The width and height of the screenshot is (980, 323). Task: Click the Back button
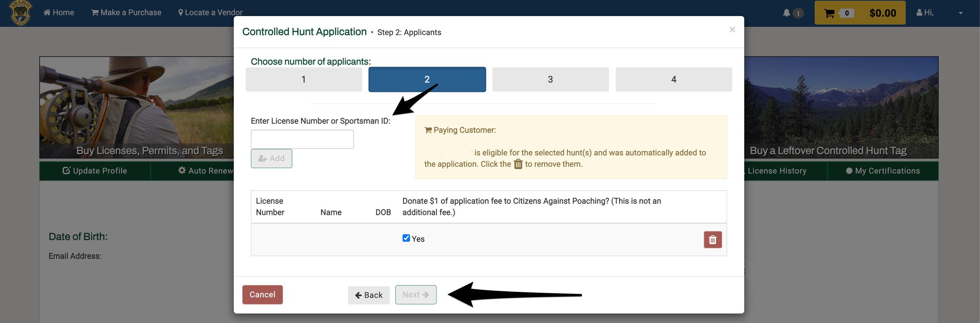(x=368, y=295)
